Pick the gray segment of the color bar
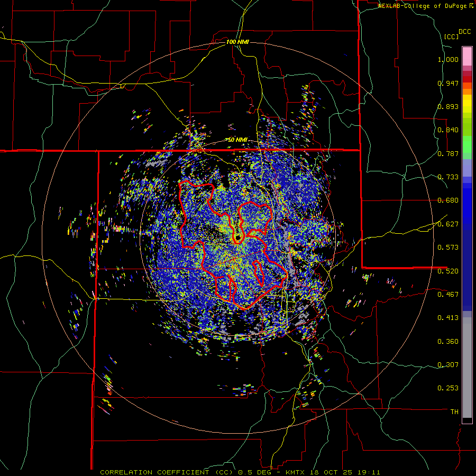 coord(467,368)
